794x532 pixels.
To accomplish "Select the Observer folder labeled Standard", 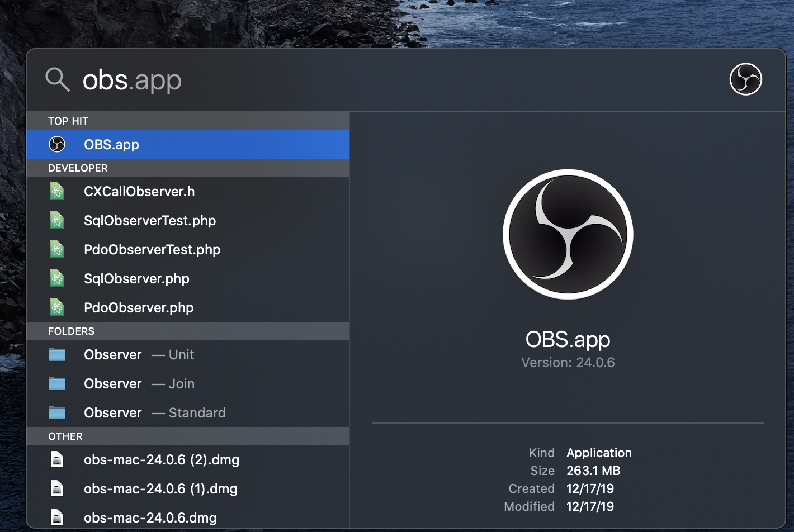I will click(187, 412).
